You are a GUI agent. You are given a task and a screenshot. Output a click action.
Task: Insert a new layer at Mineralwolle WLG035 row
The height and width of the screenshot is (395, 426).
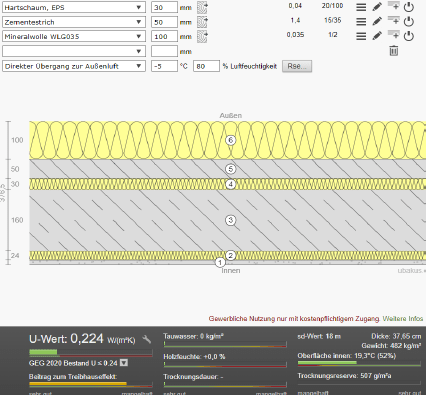[x=393, y=35]
